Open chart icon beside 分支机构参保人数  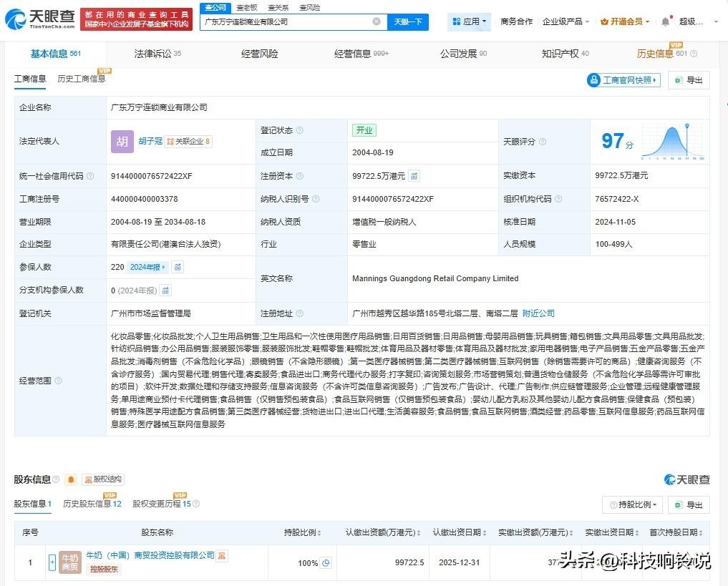point(166,290)
